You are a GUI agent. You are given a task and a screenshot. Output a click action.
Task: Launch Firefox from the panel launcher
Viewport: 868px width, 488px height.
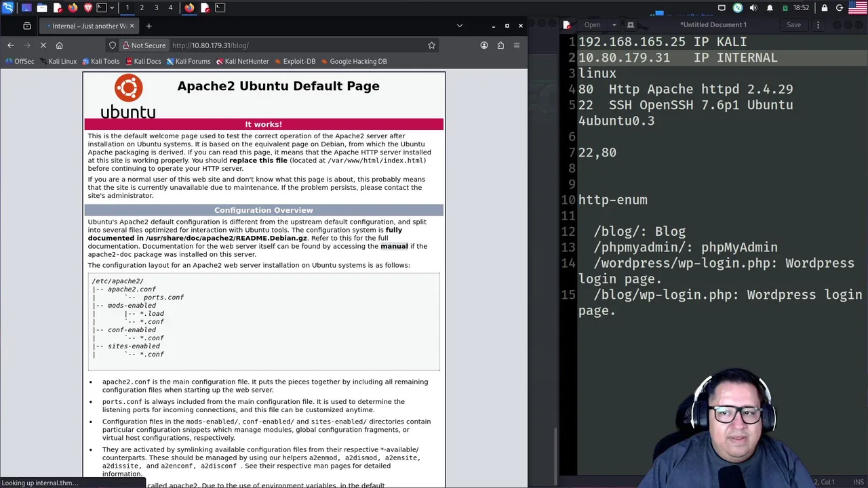[73, 7]
